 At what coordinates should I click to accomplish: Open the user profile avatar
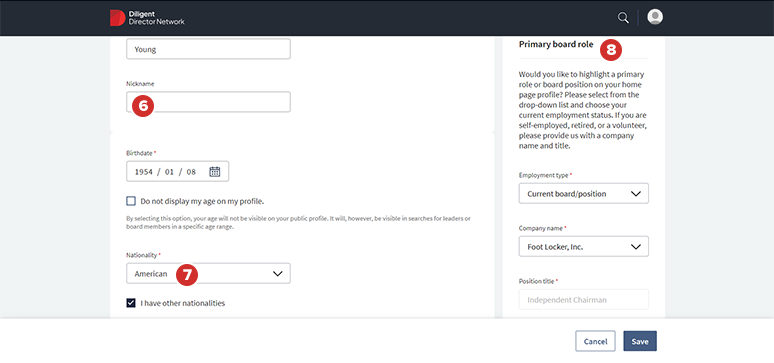pyautogui.click(x=655, y=17)
